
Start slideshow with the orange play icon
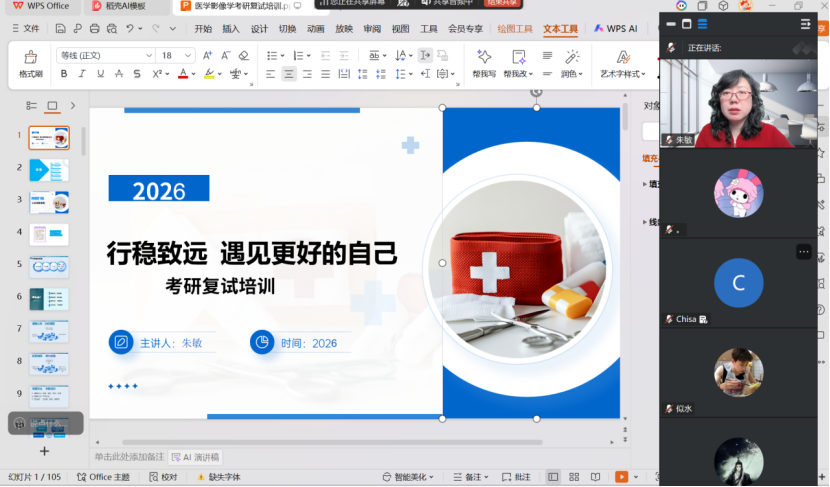click(x=621, y=477)
